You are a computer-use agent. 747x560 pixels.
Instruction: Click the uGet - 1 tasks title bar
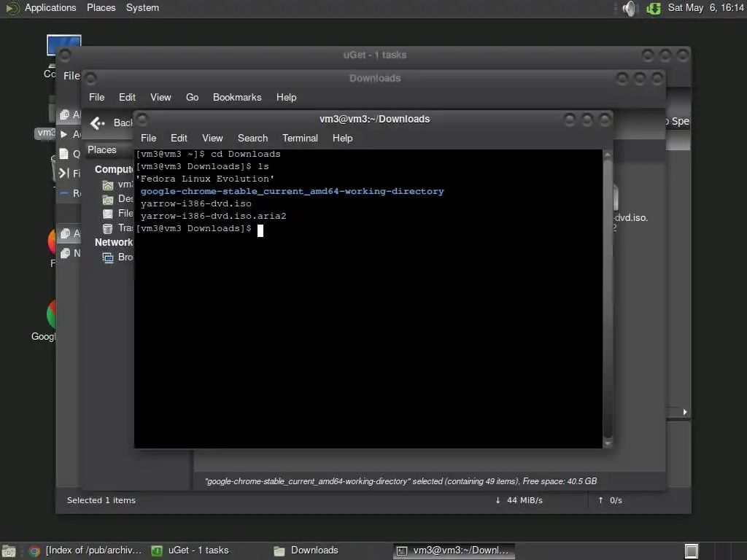(375, 55)
